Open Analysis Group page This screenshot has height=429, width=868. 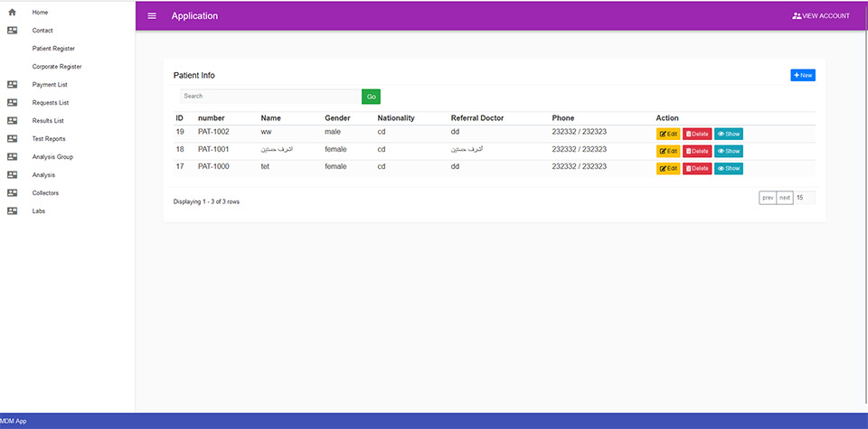click(52, 157)
